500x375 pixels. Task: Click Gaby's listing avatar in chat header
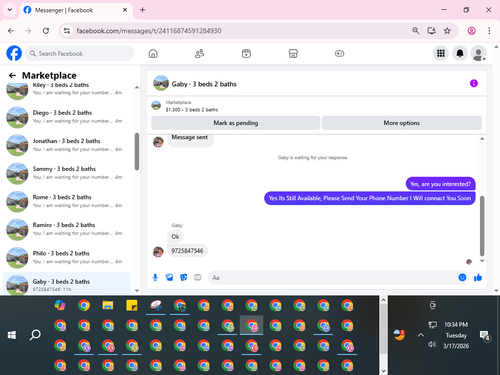[x=161, y=83]
